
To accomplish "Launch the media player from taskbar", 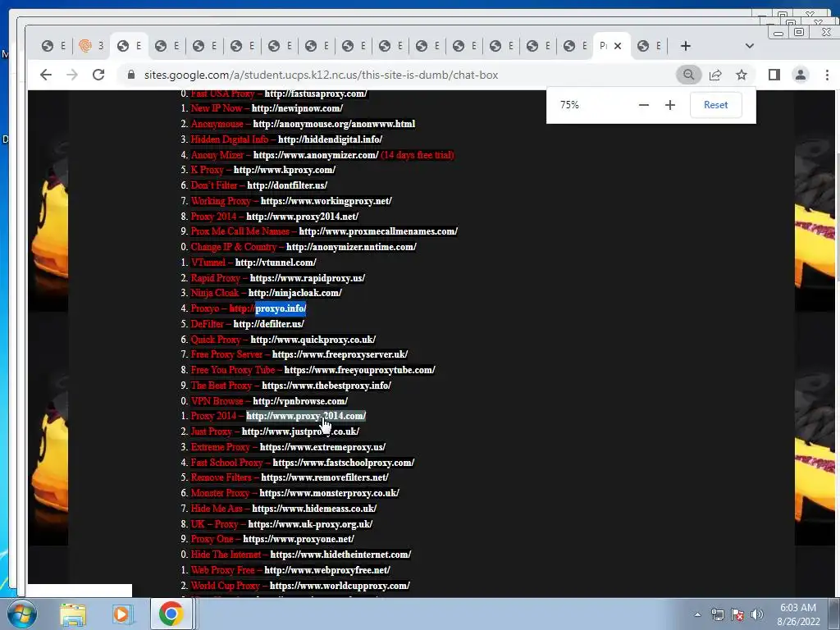I will click(121, 614).
